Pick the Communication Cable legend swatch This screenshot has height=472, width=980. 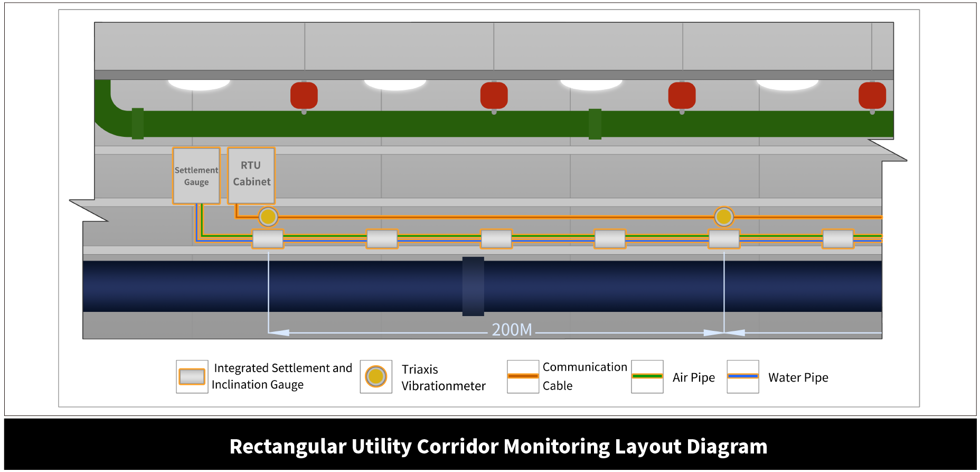(523, 376)
